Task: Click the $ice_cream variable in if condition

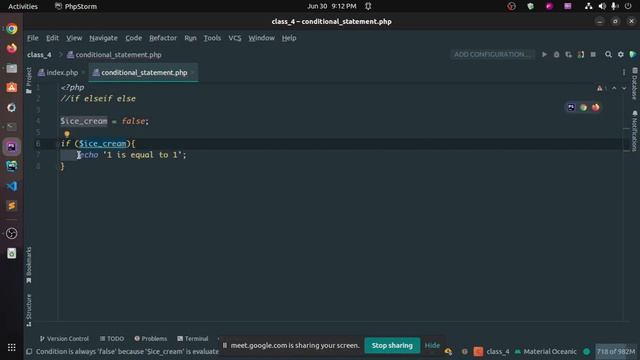Action: coord(103,144)
